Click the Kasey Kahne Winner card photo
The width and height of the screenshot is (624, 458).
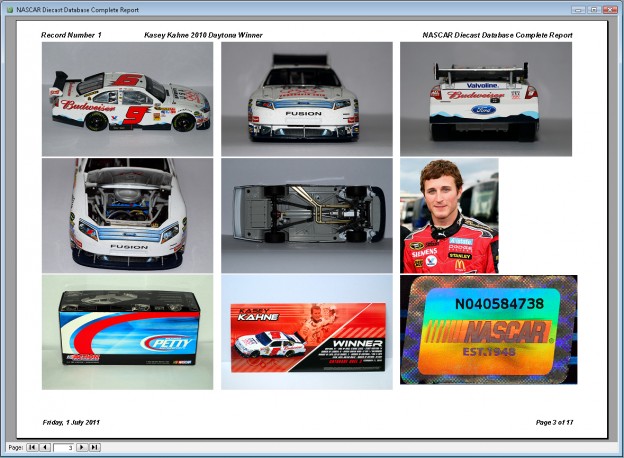pos(307,332)
